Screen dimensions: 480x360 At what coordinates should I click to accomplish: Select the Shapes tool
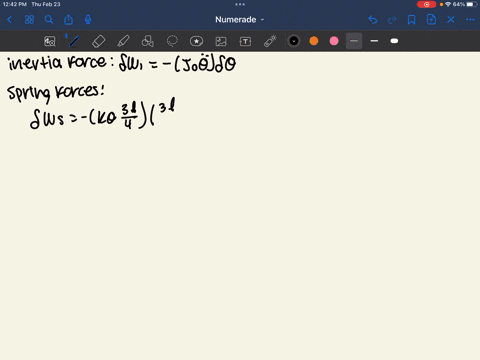(x=148, y=41)
